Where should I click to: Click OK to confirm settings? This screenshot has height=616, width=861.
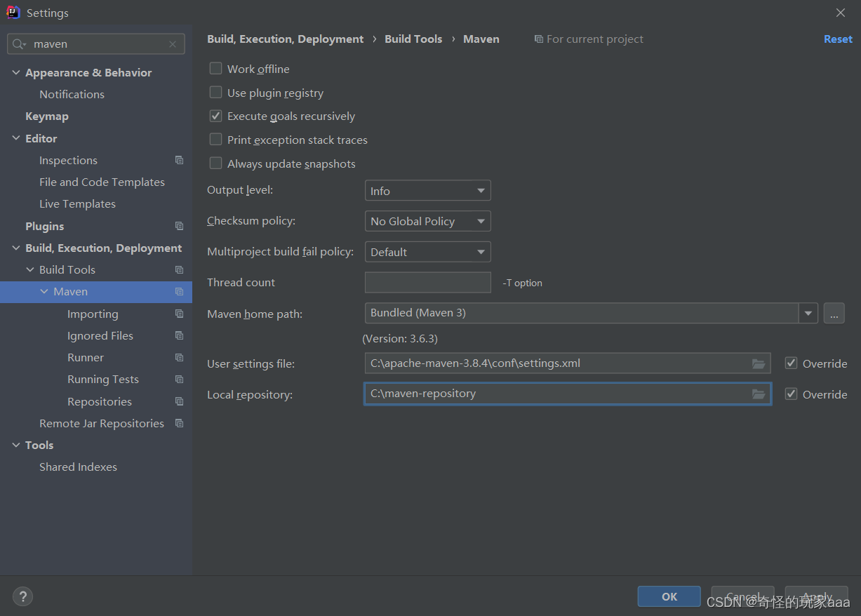669,596
